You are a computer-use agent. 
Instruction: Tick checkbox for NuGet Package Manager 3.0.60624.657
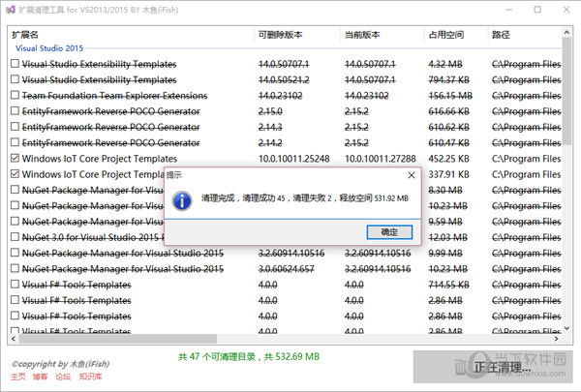click(15, 268)
